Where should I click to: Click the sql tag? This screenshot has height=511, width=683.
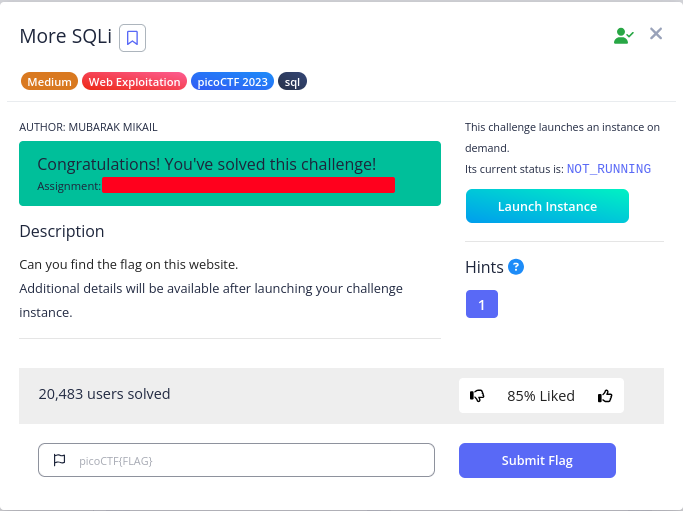point(293,82)
